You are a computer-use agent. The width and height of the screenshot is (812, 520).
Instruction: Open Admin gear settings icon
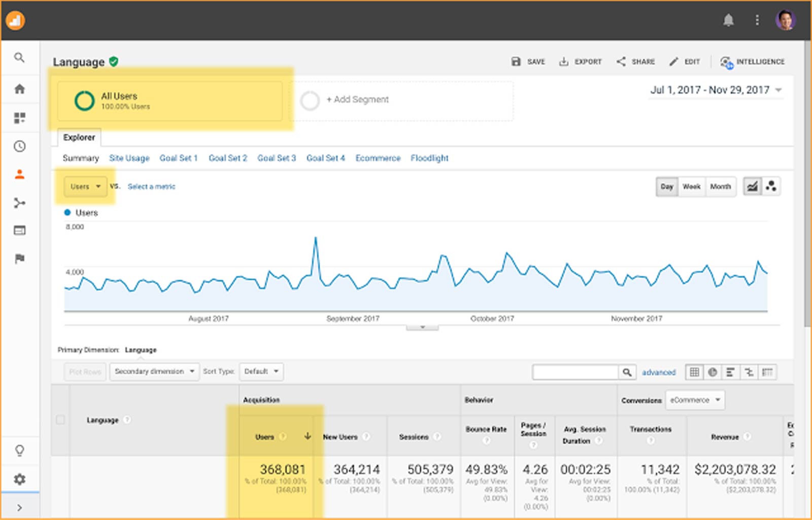pyautogui.click(x=19, y=479)
